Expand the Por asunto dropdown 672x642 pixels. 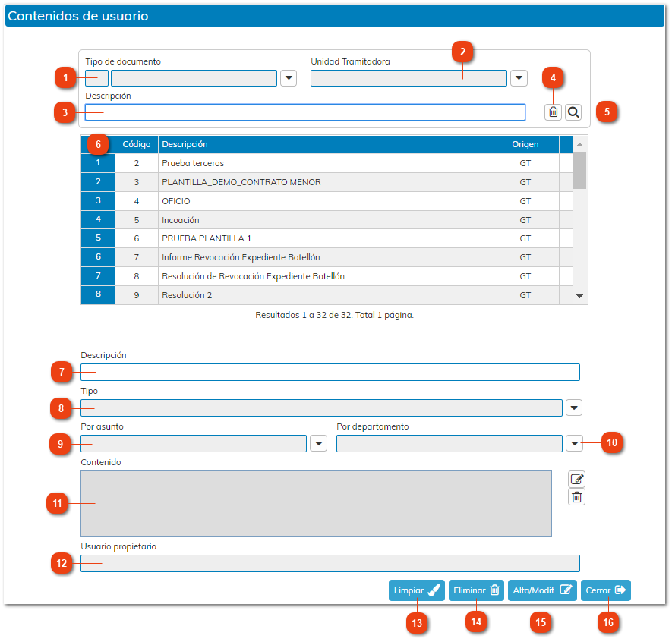(318, 443)
